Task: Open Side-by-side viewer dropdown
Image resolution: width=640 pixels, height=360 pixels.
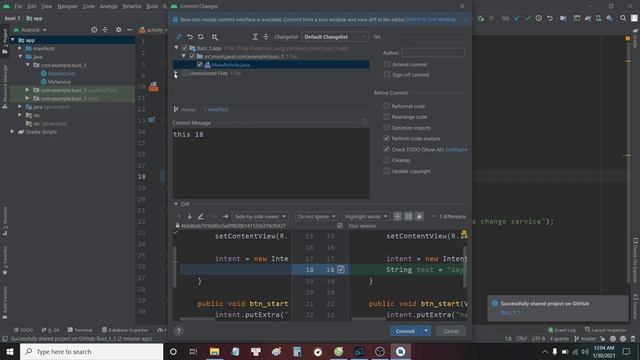Action: click(x=260, y=216)
